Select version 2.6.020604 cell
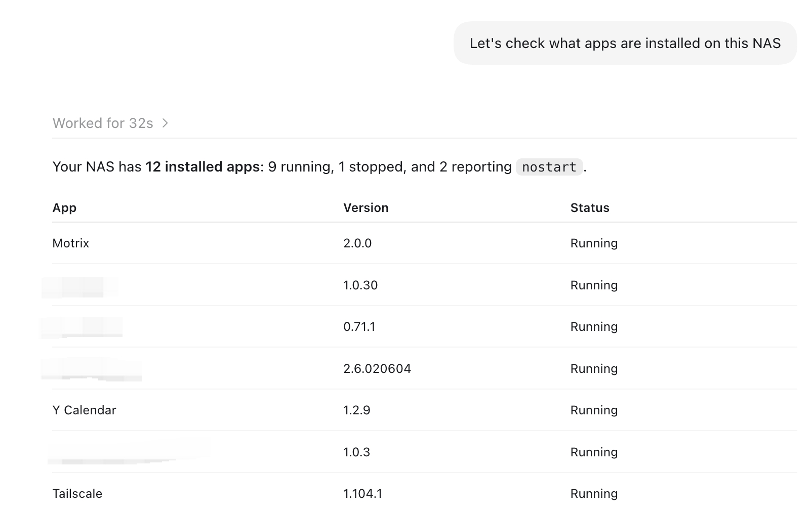 [x=377, y=368]
